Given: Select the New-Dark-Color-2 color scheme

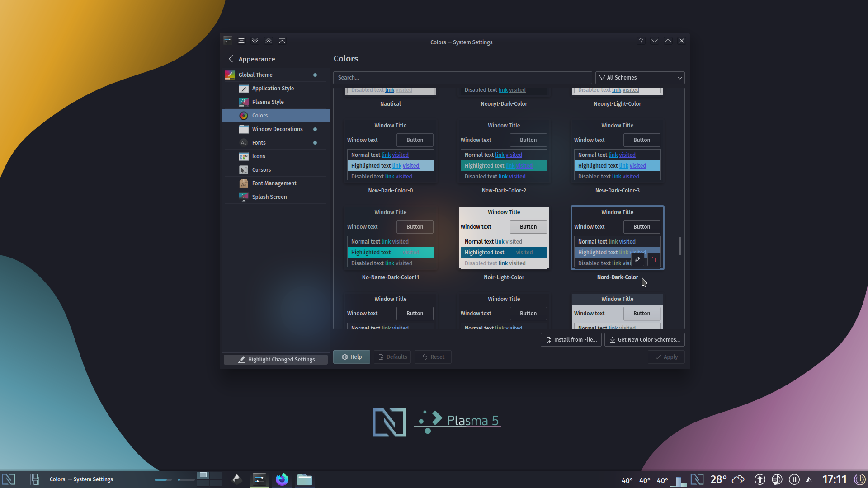Looking at the screenshot, I should pyautogui.click(x=504, y=150).
